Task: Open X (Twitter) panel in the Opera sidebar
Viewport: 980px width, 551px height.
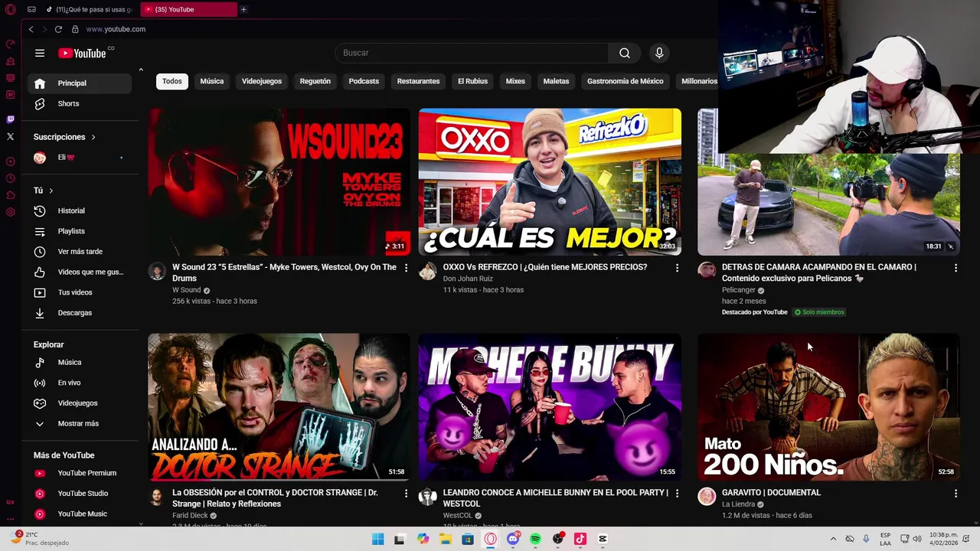Action: 10,136
